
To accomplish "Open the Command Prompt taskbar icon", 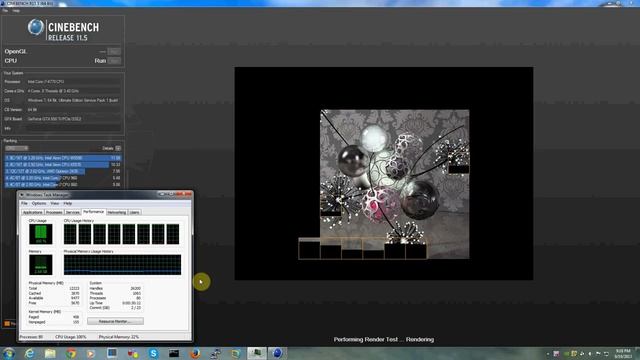I will pos(174,353).
